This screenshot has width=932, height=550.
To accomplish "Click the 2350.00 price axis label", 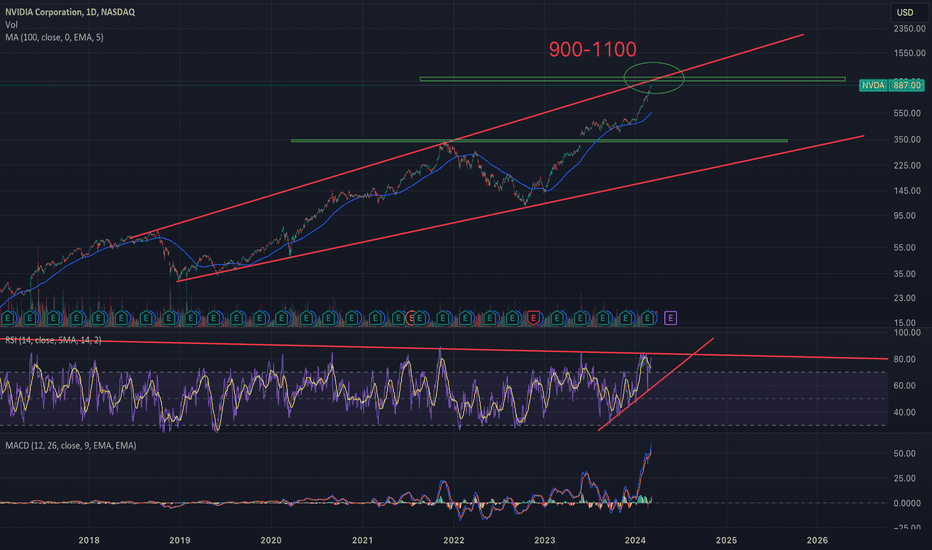I will [909, 29].
